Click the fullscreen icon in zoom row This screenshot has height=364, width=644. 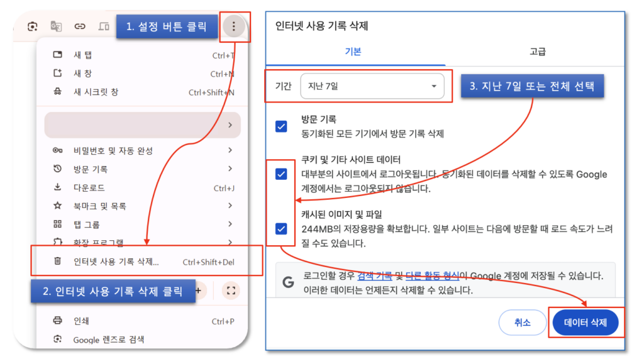tap(231, 290)
